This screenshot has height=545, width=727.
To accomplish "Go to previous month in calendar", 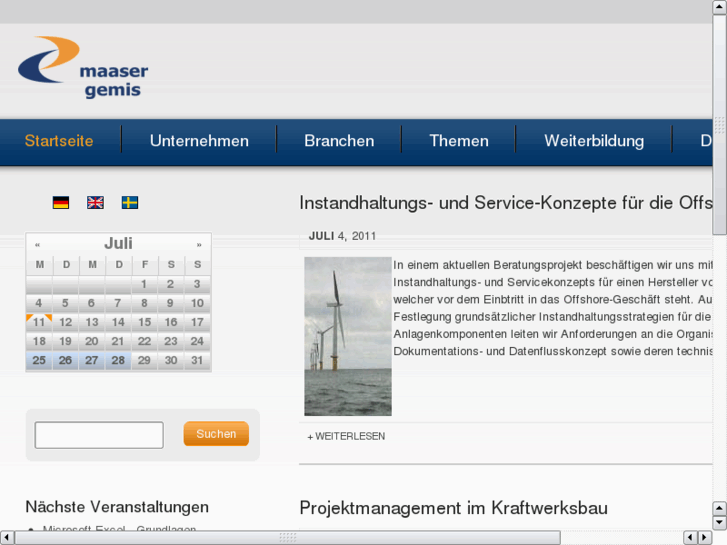I will click(x=38, y=244).
